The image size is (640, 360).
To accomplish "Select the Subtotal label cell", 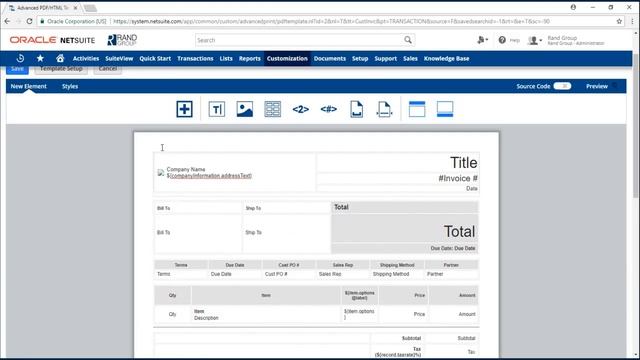I will 411,338.
